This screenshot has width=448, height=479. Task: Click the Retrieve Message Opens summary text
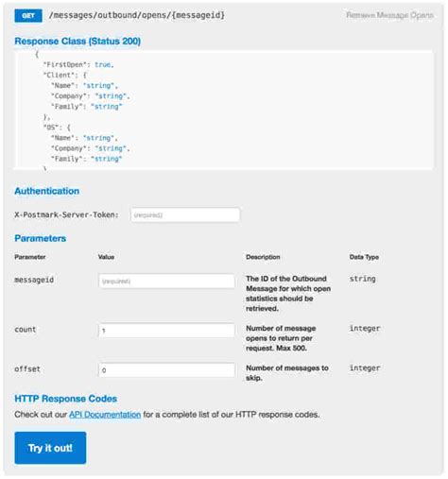[389, 15]
